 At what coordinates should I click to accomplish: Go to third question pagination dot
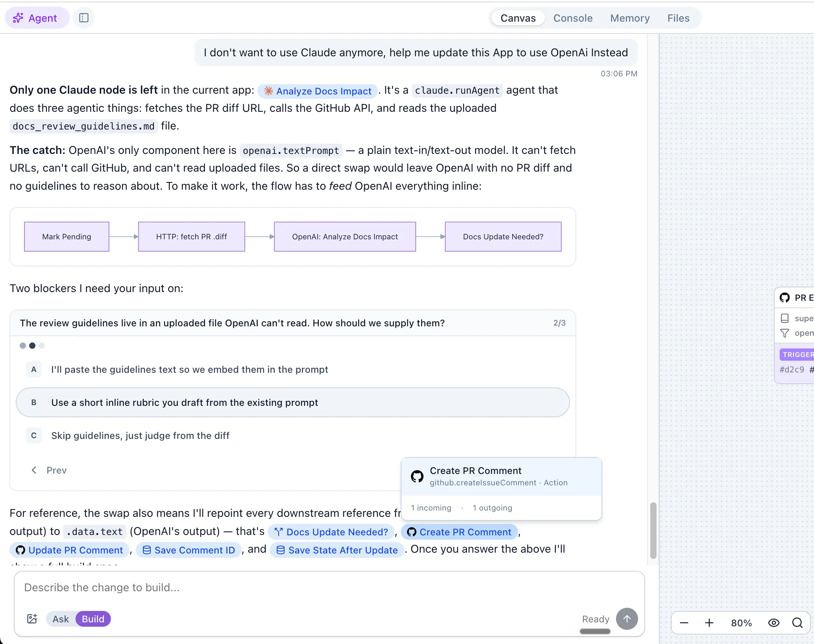(x=42, y=346)
